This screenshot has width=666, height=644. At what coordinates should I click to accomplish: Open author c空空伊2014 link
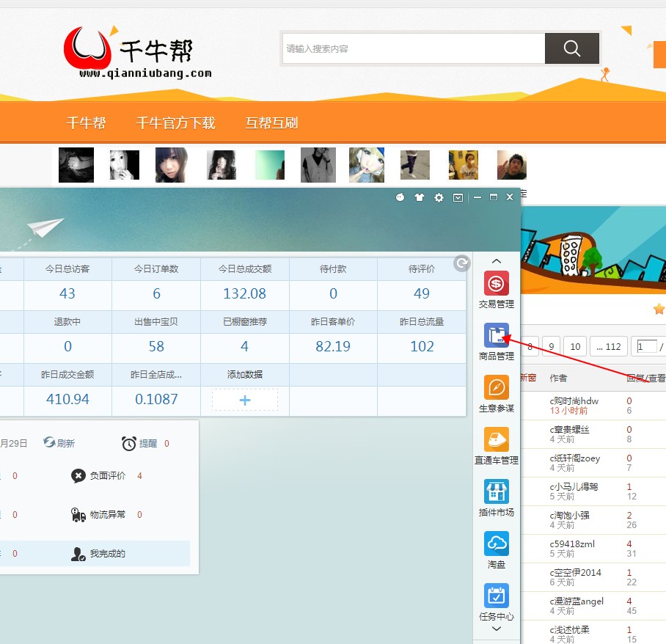point(576,572)
